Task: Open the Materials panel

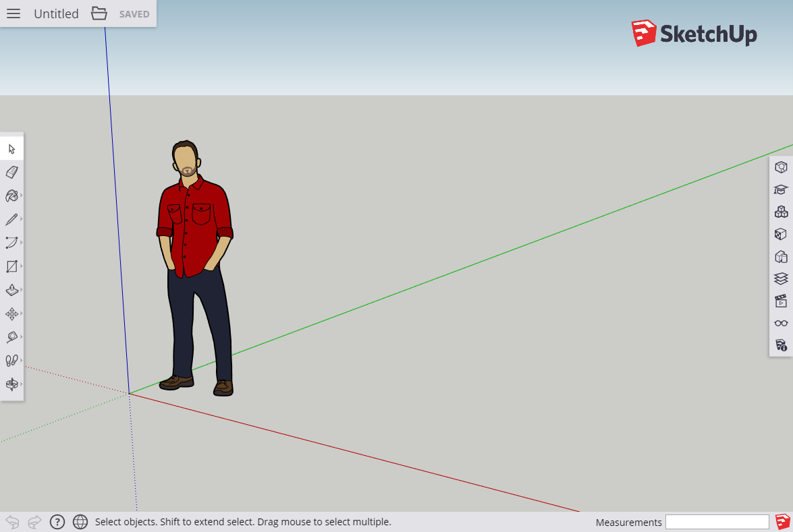Action: coord(781,234)
